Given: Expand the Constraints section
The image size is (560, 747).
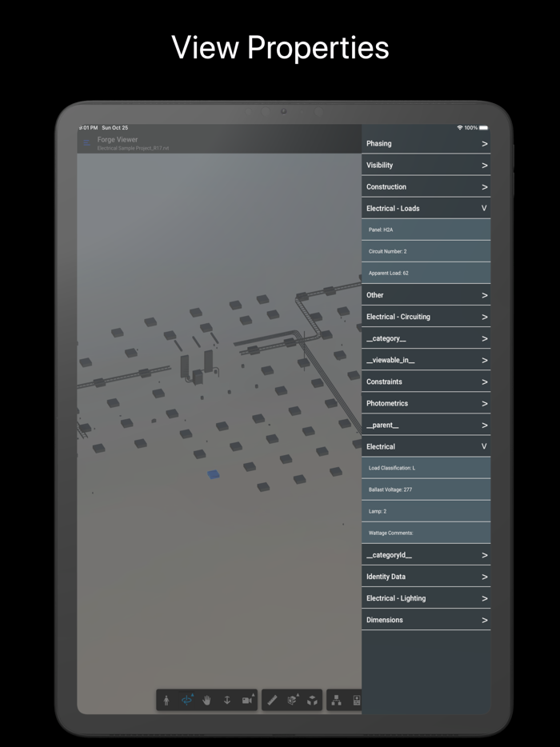Looking at the screenshot, I should pyautogui.click(x=426, y=381).
